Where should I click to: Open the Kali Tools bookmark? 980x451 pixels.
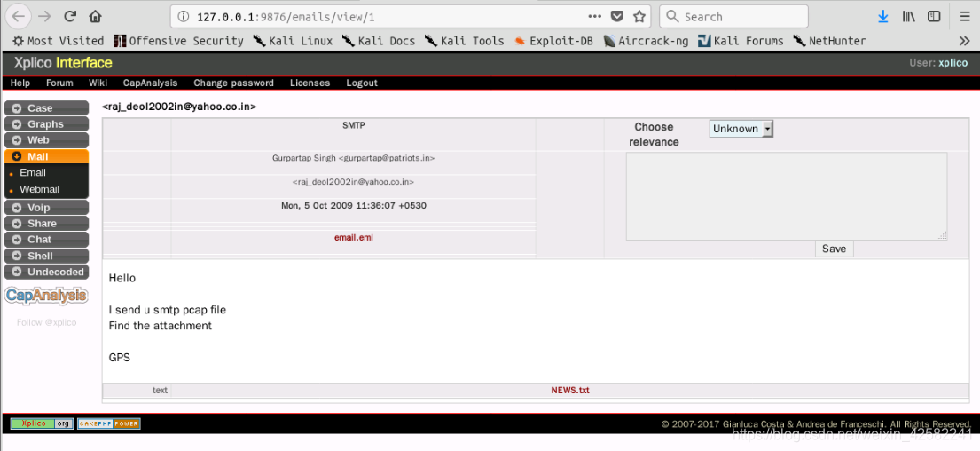(x=464, y=41)
